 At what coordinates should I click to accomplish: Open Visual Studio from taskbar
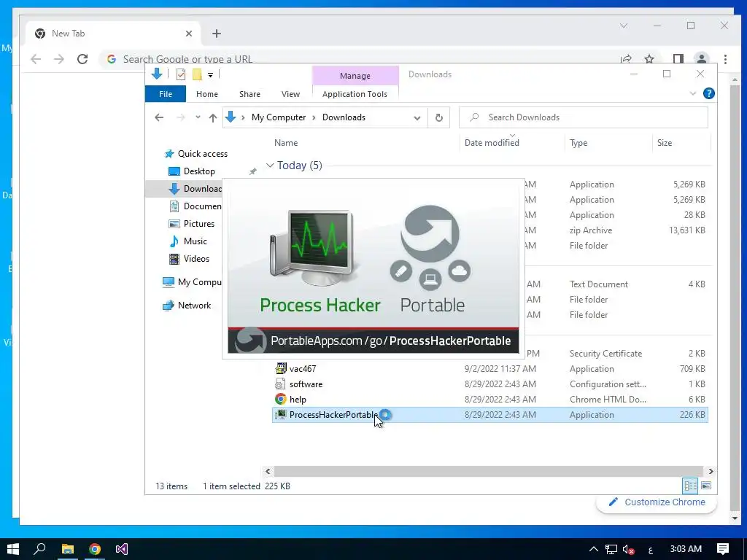click(x=122, y=549)
